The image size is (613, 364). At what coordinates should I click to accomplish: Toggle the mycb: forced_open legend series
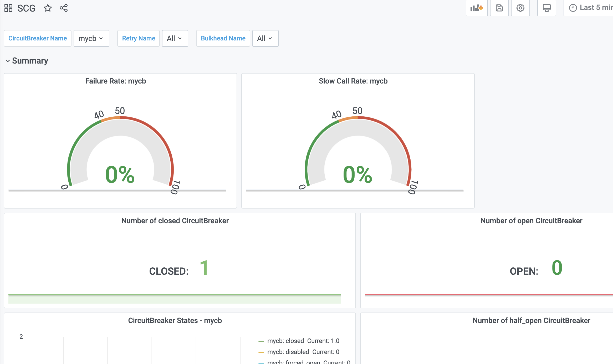293,362
